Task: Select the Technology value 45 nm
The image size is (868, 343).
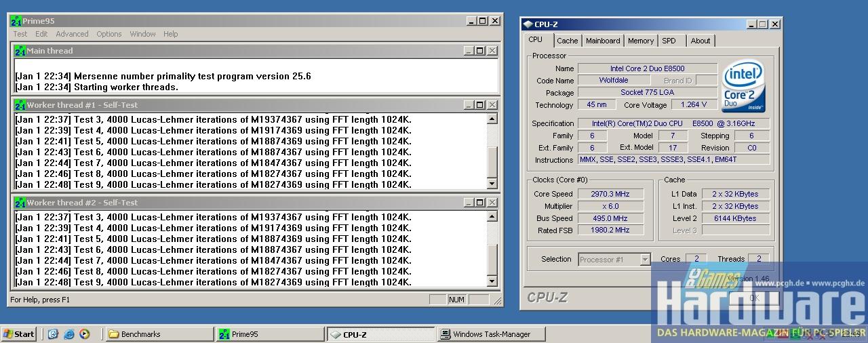Action: point(597,105)
